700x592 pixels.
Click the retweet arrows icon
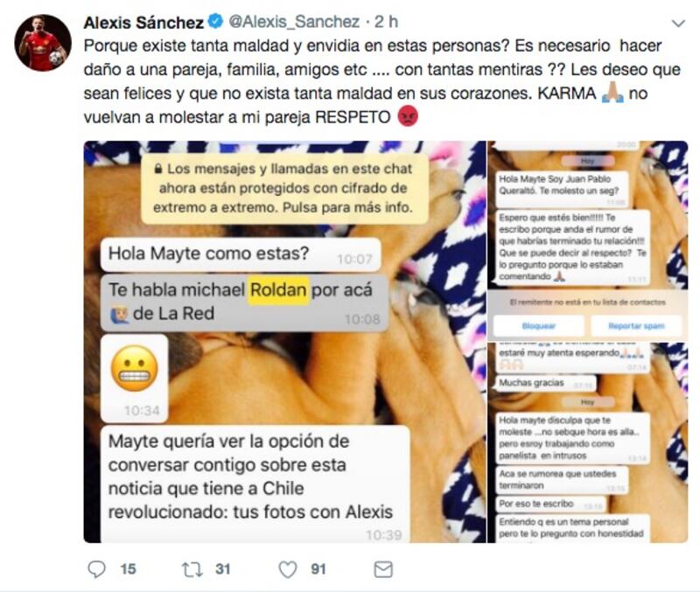coord(192,569)
